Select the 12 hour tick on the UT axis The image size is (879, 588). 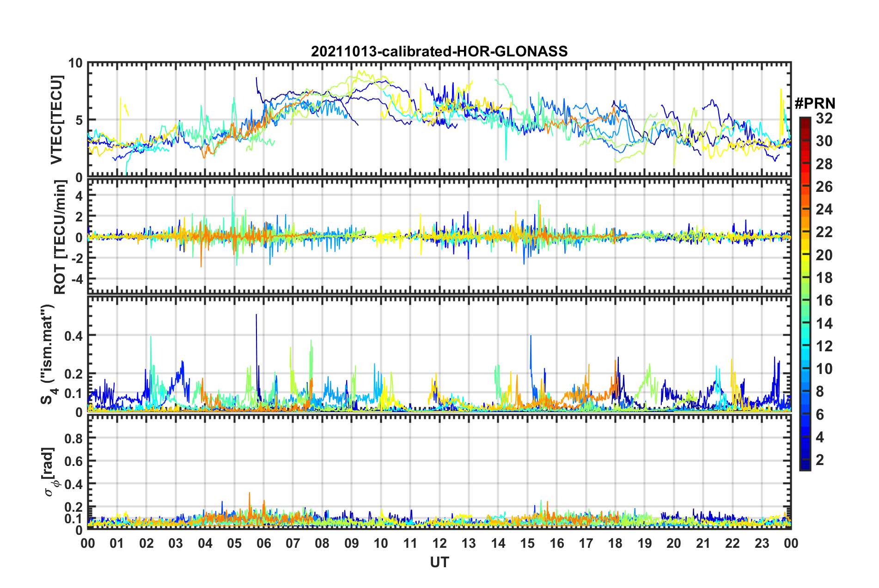(x=439, y=543)
